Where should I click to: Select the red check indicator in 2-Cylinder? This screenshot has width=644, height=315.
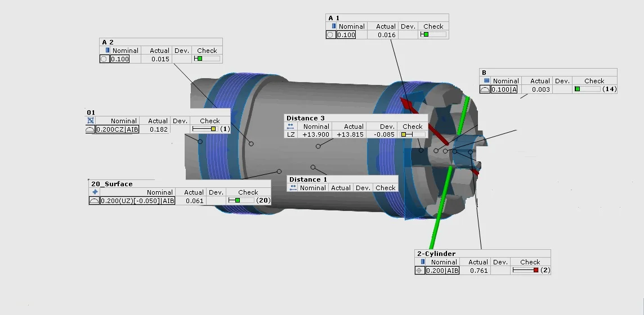(x=535, y=271)
